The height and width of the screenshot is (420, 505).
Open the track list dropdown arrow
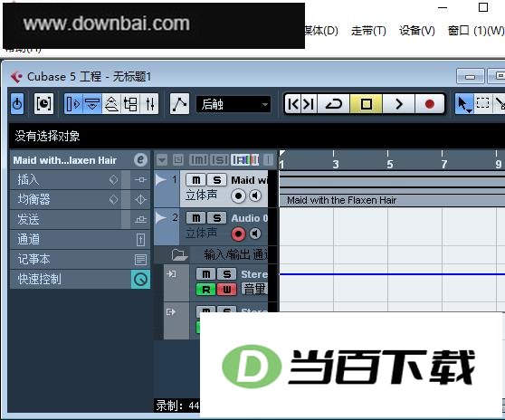[x=162, y=159]
